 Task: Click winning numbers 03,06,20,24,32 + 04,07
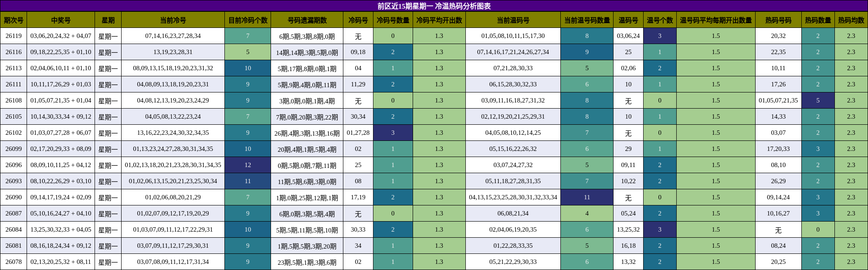(61, 36)
